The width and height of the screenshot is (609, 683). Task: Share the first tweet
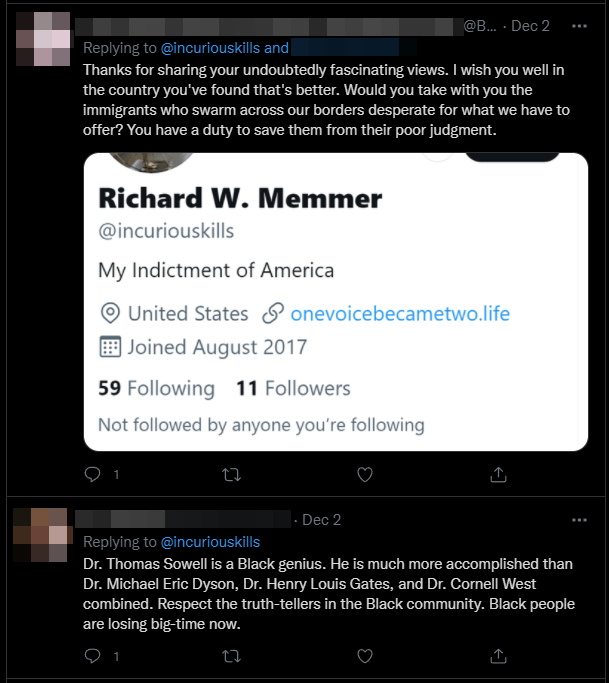coord(500,474)
